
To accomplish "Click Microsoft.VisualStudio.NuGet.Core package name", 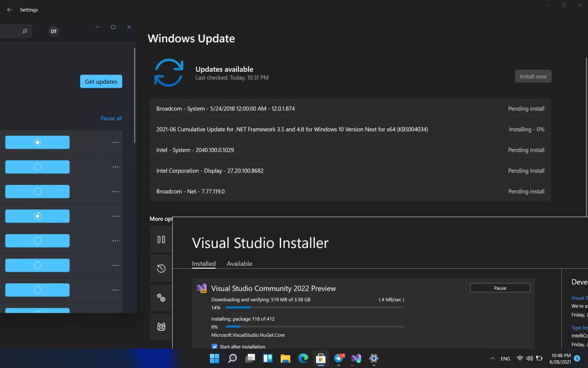I will coord(248,335).
